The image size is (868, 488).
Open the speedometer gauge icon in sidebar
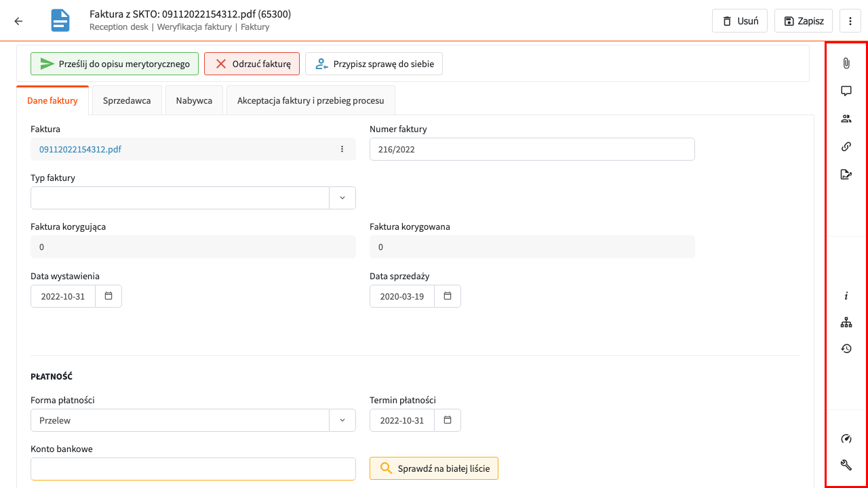[846, 439]
